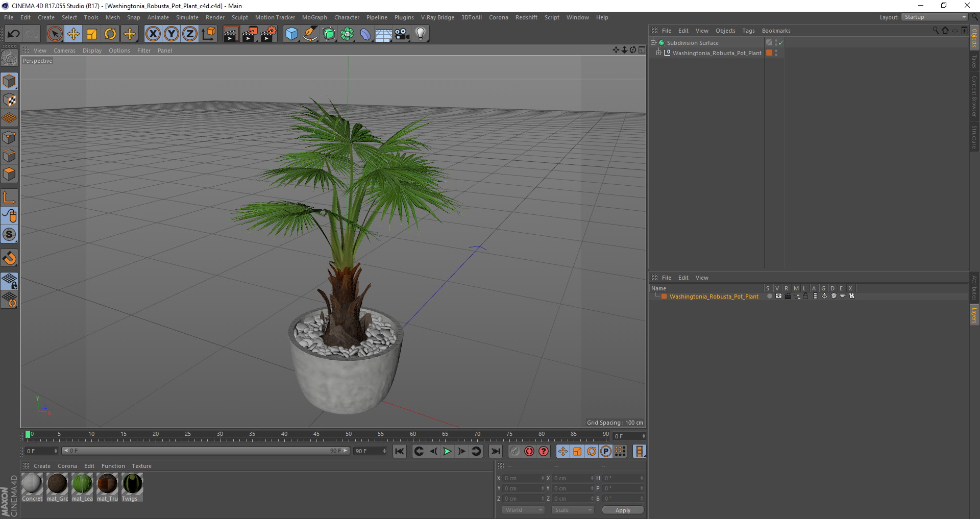Viewport: 980px width, 519px height.
Task: Expand the Washingtonia_Robusta_Pot_Plant null
Action: pyautogui.click(x=658, y=53)
